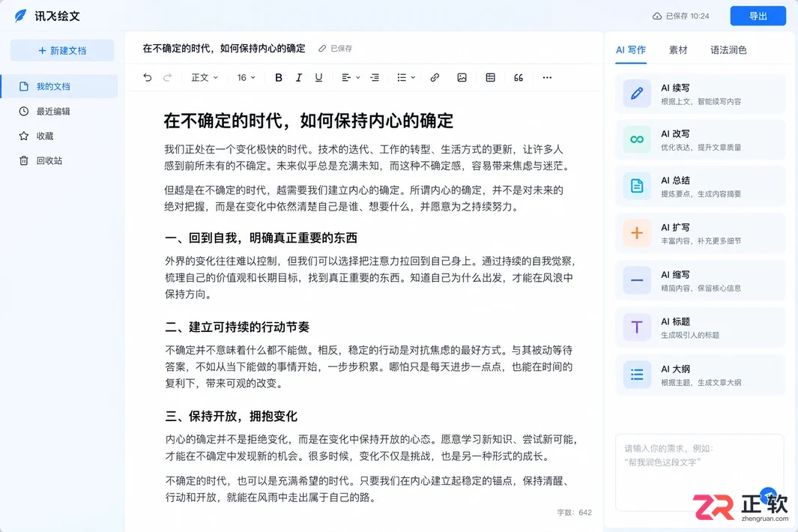Click the AI 总结 document icon
This screenshot has height=532, width=798.
(x=637, y=186)
